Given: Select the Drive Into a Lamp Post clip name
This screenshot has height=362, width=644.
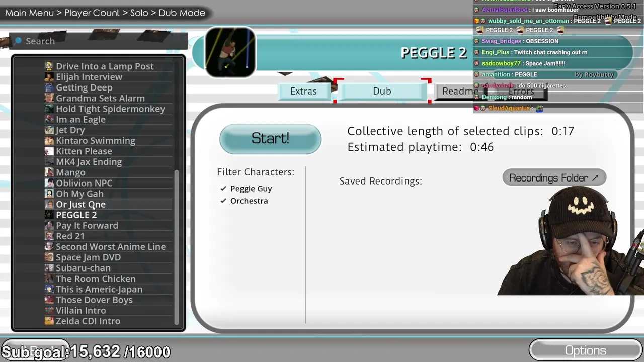Looking at the screenshot, I should pyautogui.click(x=105, y=66).
